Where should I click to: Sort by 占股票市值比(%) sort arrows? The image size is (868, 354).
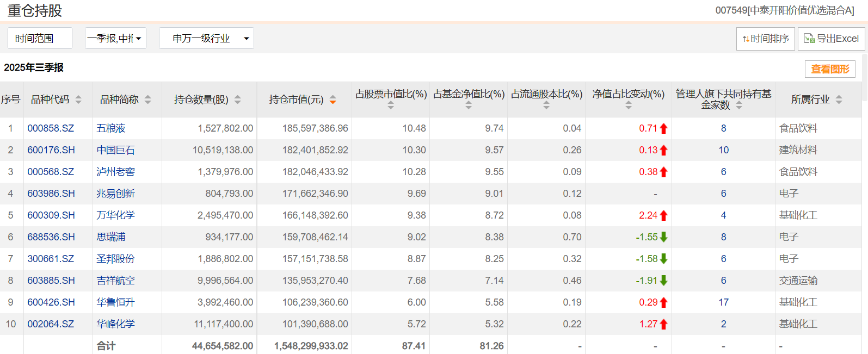tap(391, 105)
